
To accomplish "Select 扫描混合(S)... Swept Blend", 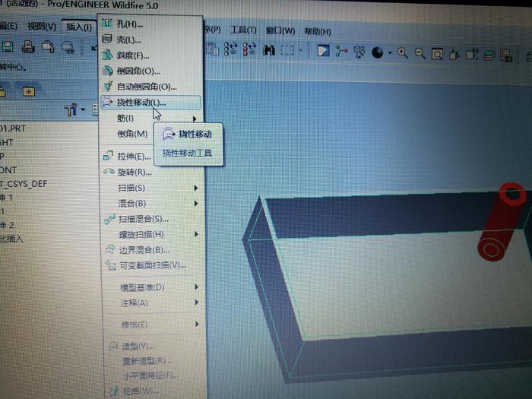I will 153,219.
